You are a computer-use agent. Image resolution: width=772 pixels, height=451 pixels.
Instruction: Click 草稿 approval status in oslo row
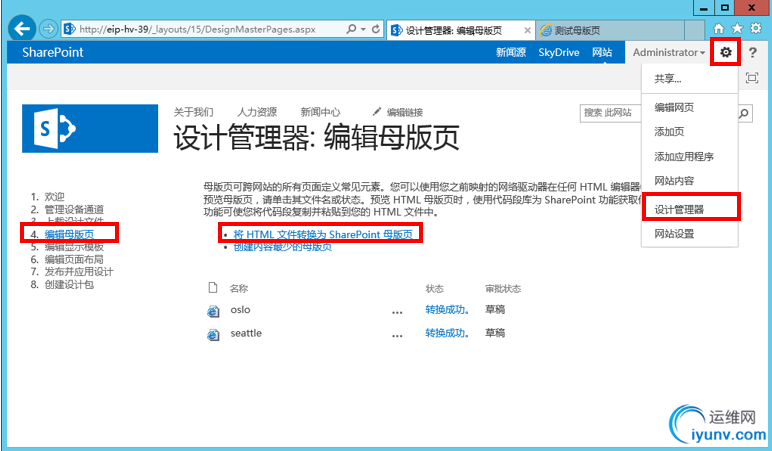pos(495,310)
